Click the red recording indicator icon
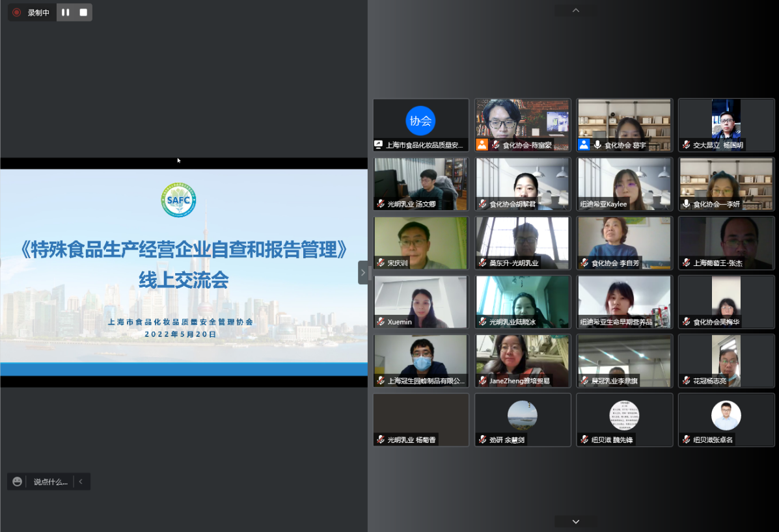Viewport: 779px width, 532px height. pos(17,12)
